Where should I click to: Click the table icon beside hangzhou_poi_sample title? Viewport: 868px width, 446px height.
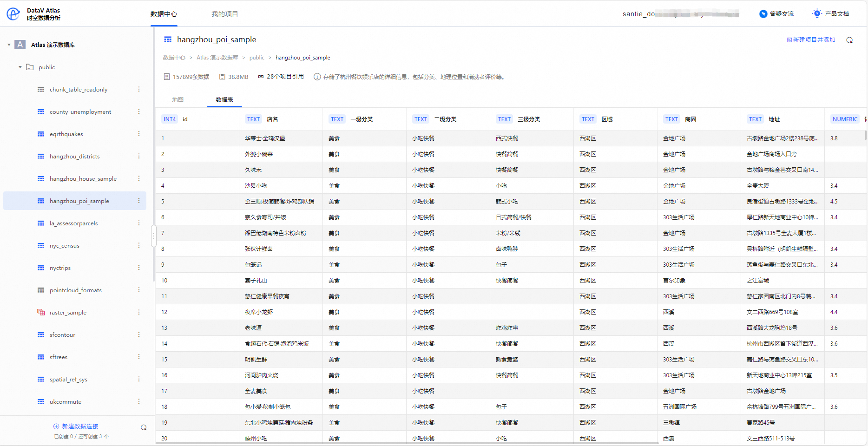(x=168, y=39)
